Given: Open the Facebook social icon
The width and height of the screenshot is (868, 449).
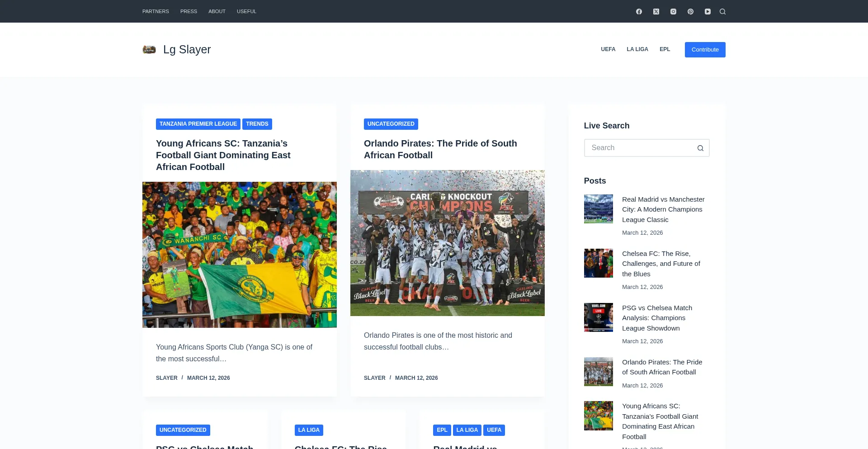Looking at the screenshot, I should pyautogui.click(x=639, y=11).
